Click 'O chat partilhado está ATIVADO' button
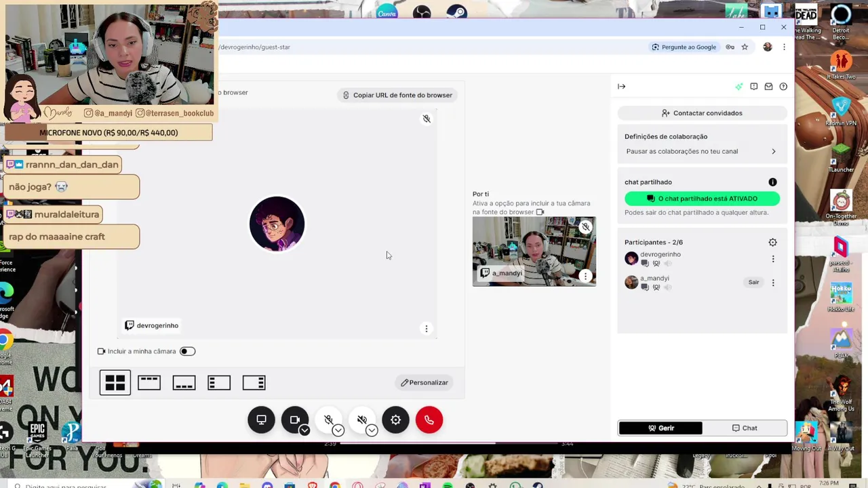This screenshot has width=868, height=488. point(702,199)
